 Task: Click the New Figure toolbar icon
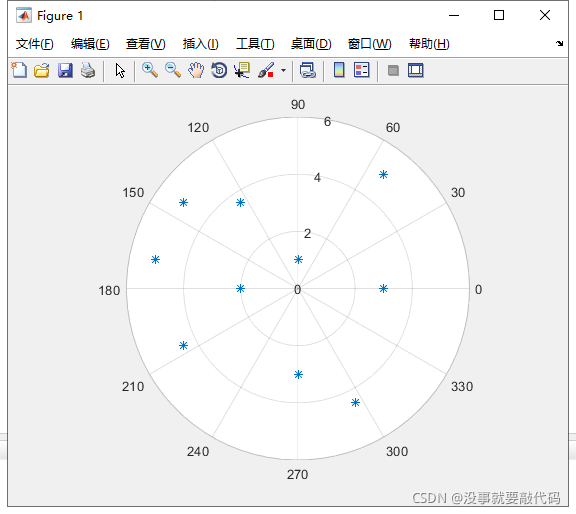(x=19, y=70)
